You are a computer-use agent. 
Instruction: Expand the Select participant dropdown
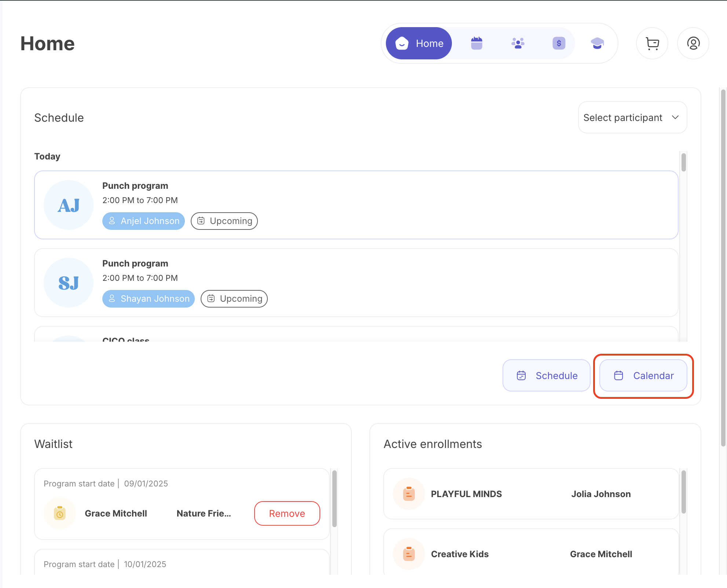point(632,118)
